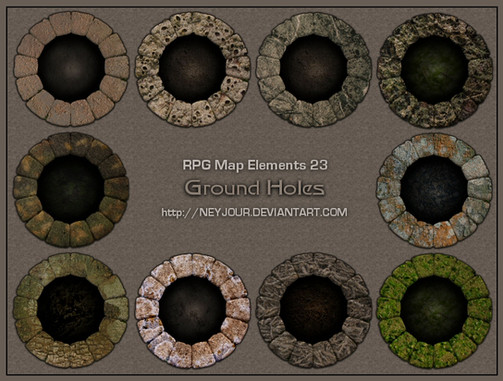Select the blue-grey rusty orange stone hole
The width and height of the screenshot is (503, 381).
point(434,190)
